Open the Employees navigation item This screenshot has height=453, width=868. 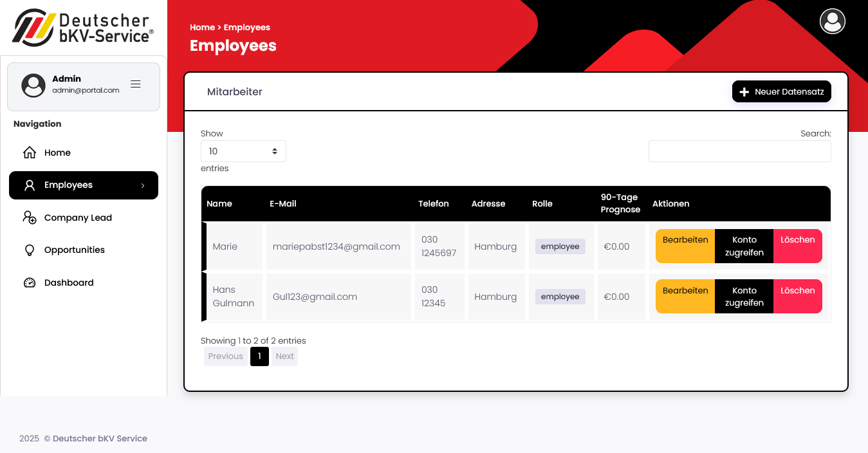69,185
